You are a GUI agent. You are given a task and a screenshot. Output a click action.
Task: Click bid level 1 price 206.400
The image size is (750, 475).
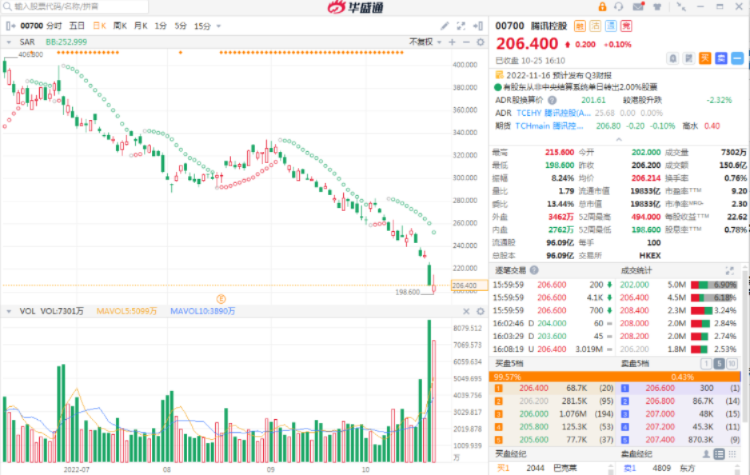pos(534,388)
